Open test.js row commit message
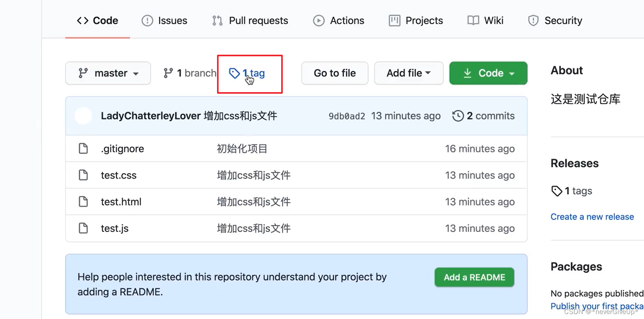 [254, 228]
